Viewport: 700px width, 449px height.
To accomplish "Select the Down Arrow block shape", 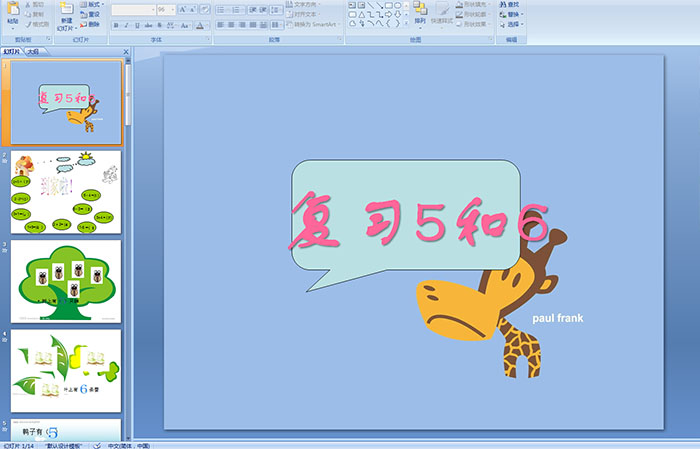I will click(x=397, y=15).
